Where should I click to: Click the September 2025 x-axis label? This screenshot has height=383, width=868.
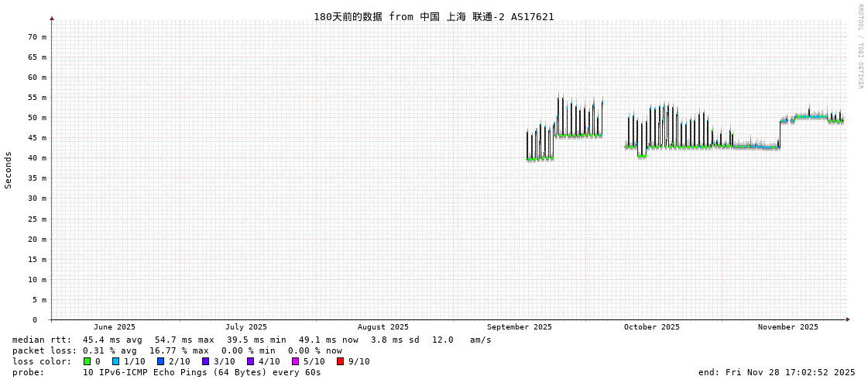coord(520,327)
